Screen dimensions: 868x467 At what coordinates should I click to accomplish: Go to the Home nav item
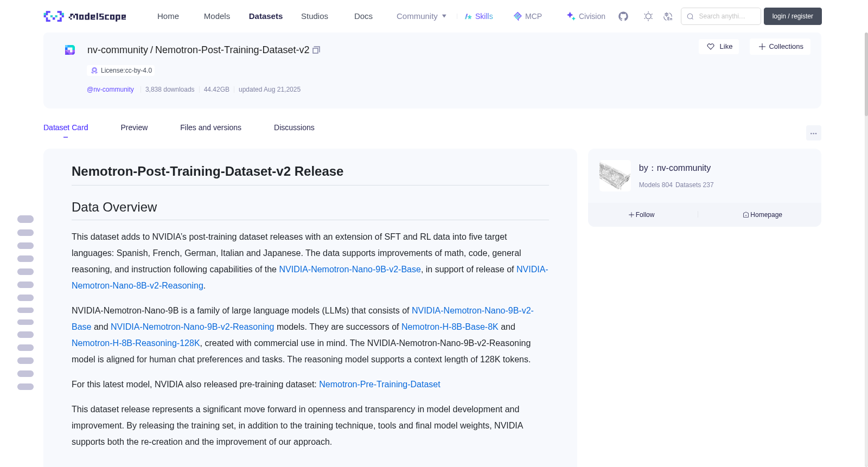pyautogui.click(x=168, y=16)
